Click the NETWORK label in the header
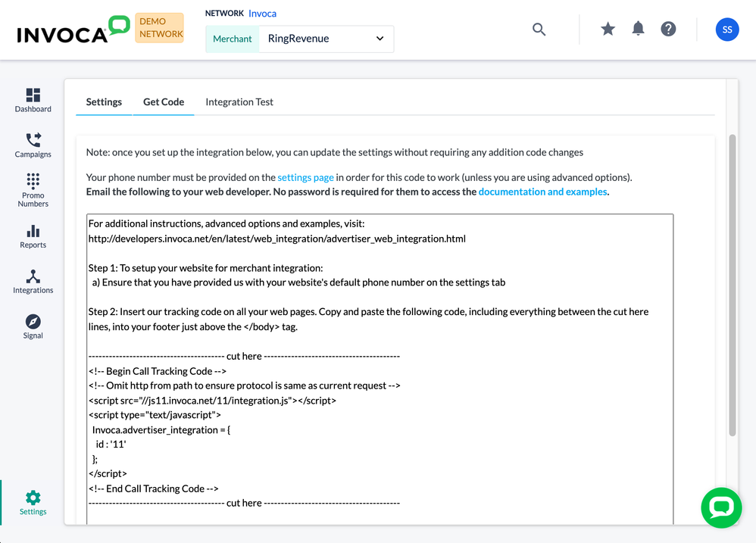The image size is (756, 543). (224, 13)
